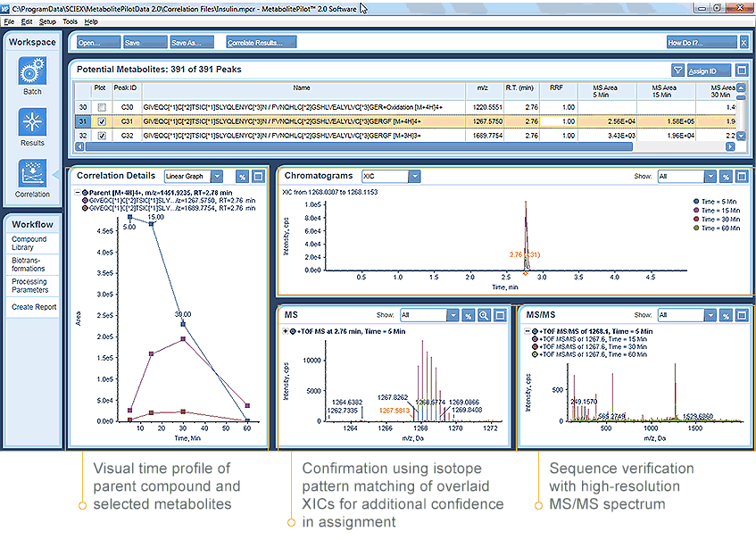Screen dimensions: 756x540
Task: Select the Correlation workspace icon
Action: pyautogui.click(x=32, y=175)
